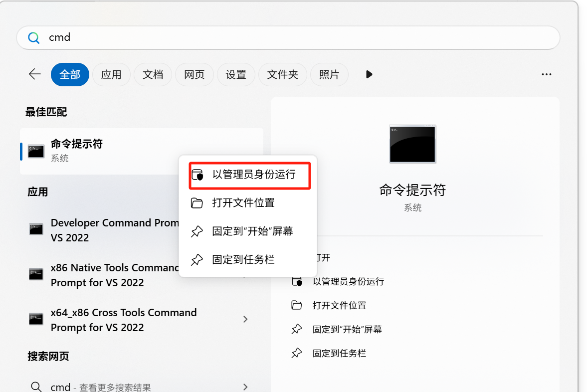The height and width of the screenshot is (392, 587).
Task: Open x64_x86 Cross Tools Command Prompt result
Action: (x=142, y=320)
